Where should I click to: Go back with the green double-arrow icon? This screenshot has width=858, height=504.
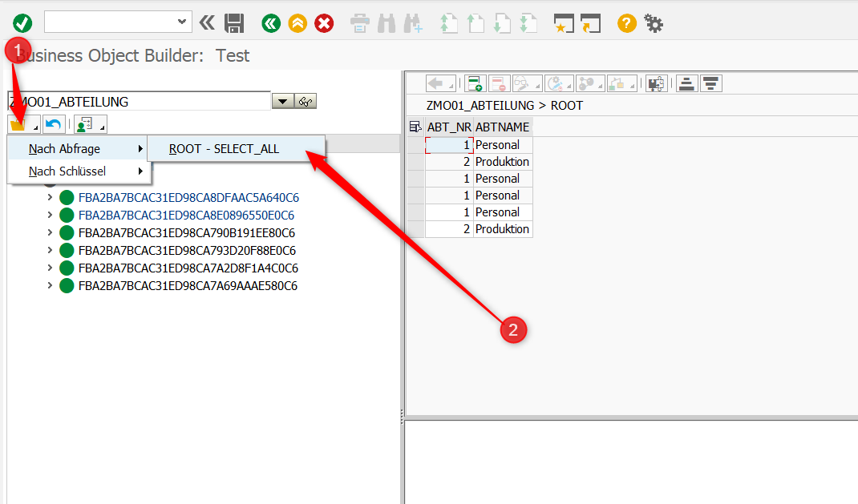tap(271, 23)
